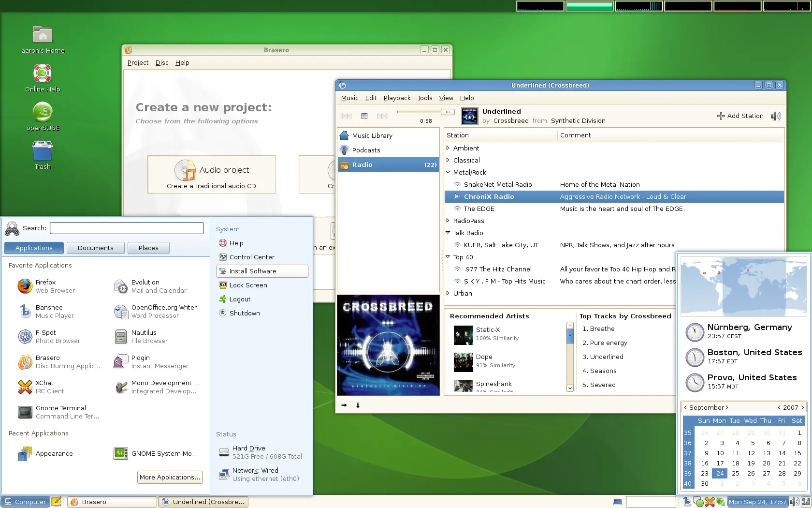This screenshot has width=812, height=508.
Task: Expand the Ambient station category
Action: 448,148
